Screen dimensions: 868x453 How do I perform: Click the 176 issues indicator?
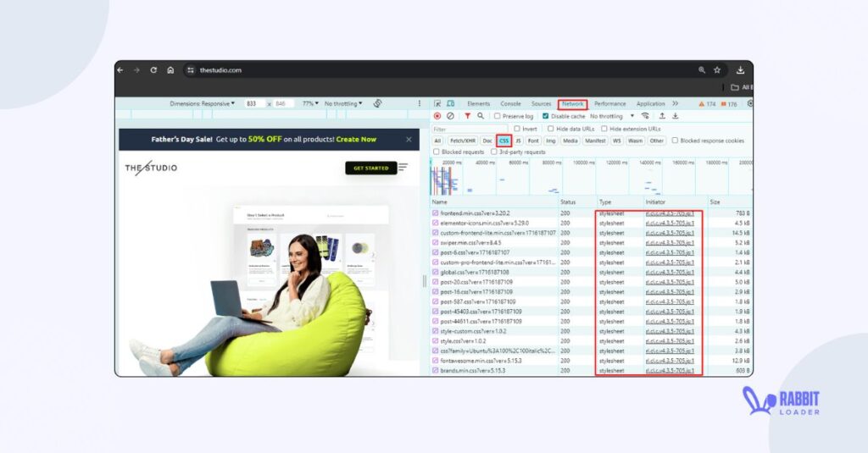(x=729, y=104)
